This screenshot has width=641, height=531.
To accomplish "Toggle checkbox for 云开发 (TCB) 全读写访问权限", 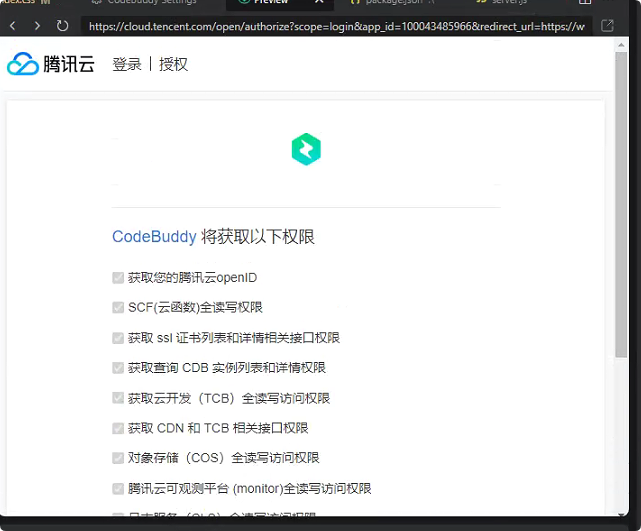I will point(118,398).
